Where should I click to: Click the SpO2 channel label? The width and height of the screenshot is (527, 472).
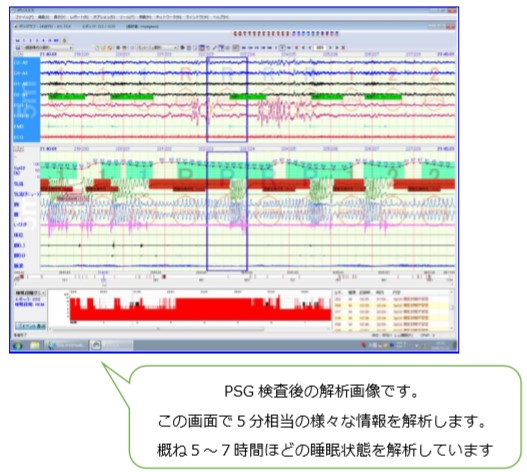tap(19, 170)
